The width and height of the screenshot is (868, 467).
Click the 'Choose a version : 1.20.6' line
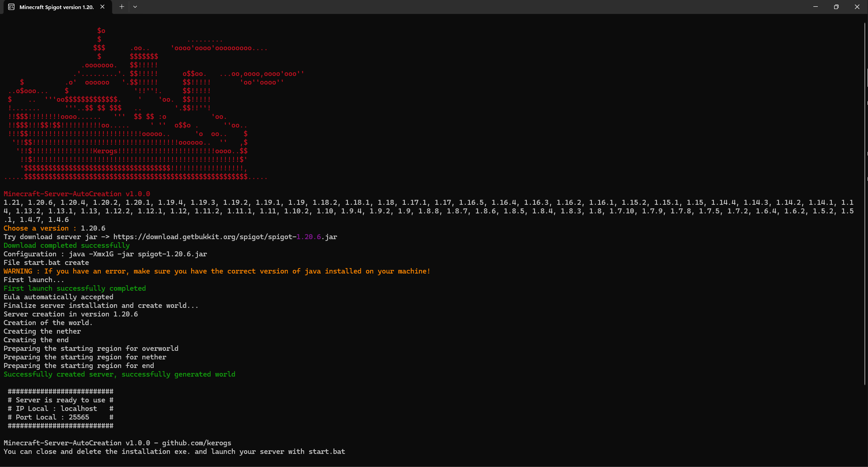54,228
